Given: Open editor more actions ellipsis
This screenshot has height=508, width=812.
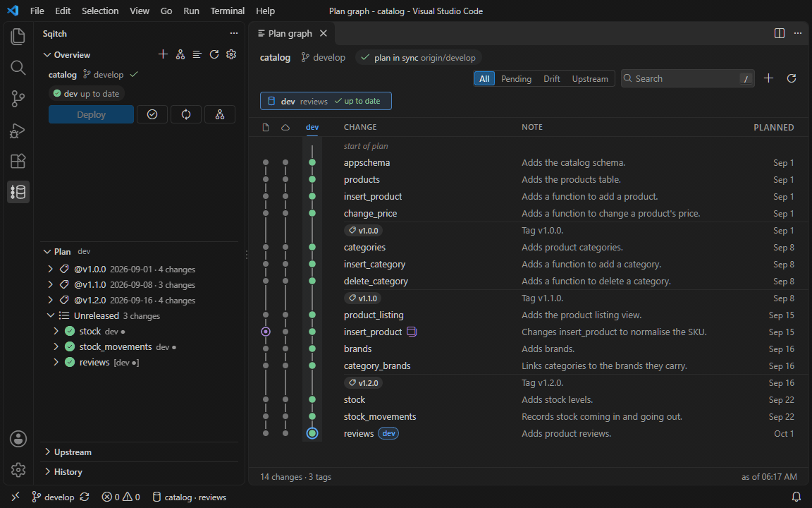Looking at the screenshot, I should coord(798,33).
